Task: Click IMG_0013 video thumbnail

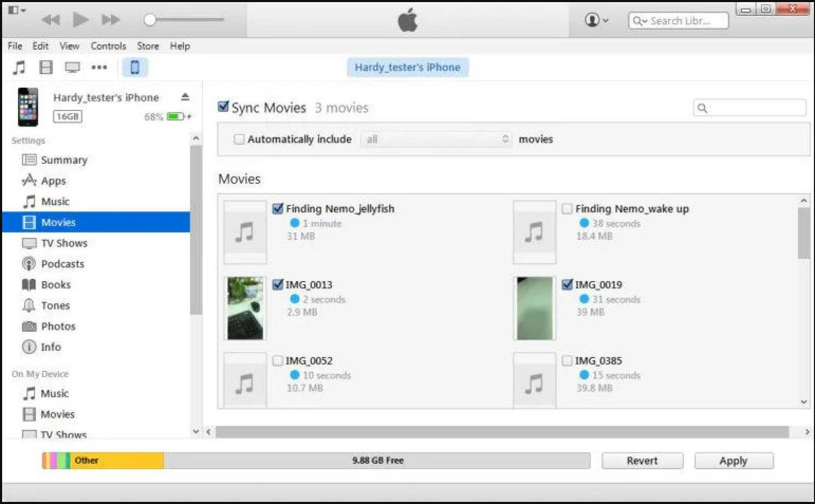Action: point(245,308)
